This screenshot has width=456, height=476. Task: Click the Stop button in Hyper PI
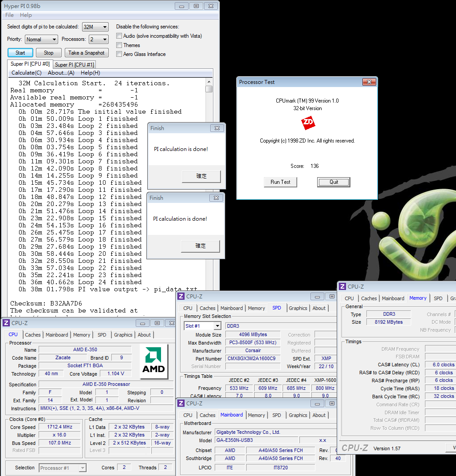pyautogui.click(x=48, y=53)
